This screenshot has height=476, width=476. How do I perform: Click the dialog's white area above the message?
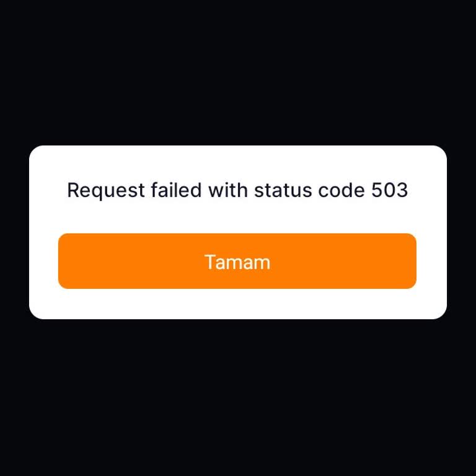point(238,163)
